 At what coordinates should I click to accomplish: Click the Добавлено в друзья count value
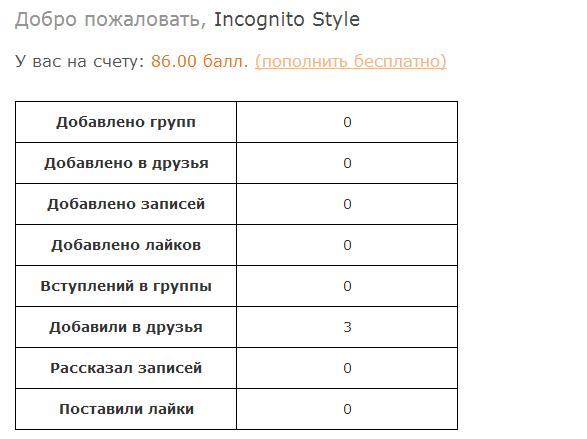[x=347, y=163]
